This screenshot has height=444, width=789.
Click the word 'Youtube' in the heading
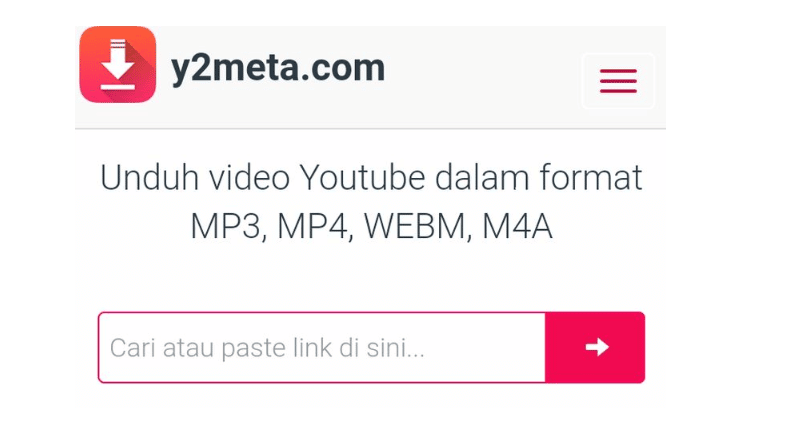pos(362,178)
